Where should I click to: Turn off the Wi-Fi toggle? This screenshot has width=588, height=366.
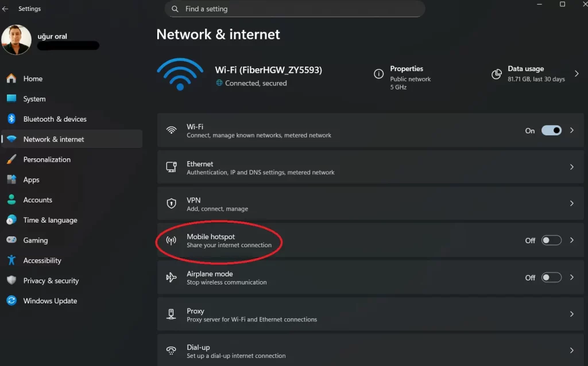click(551, 130)
